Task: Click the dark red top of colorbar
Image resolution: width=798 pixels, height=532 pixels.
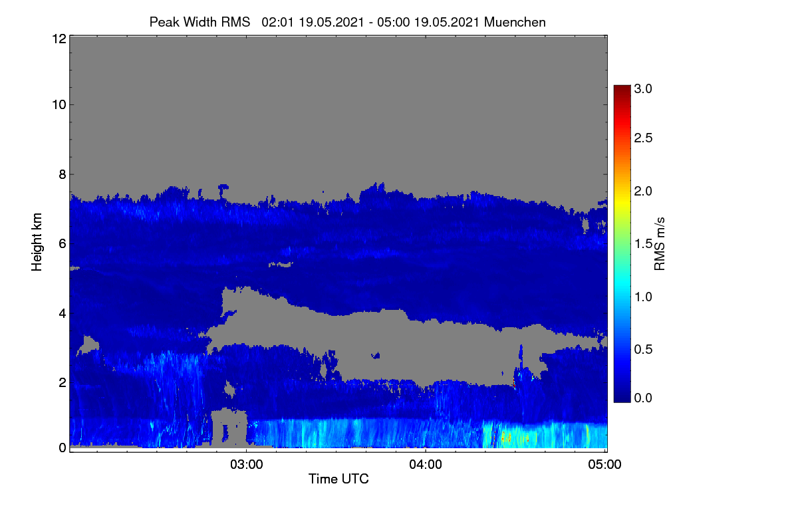Action: (622, 90)
